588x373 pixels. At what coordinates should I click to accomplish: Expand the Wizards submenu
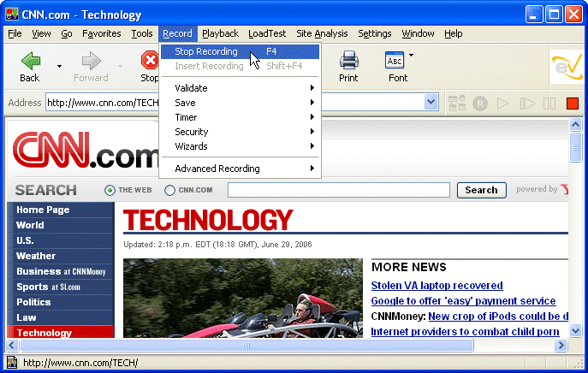point(240,146)
